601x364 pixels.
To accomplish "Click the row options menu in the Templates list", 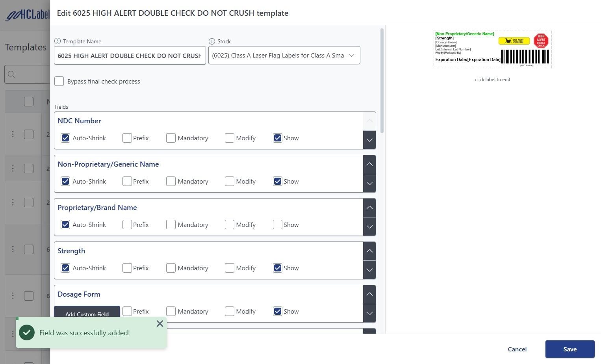I will click(x=13, y=134).
